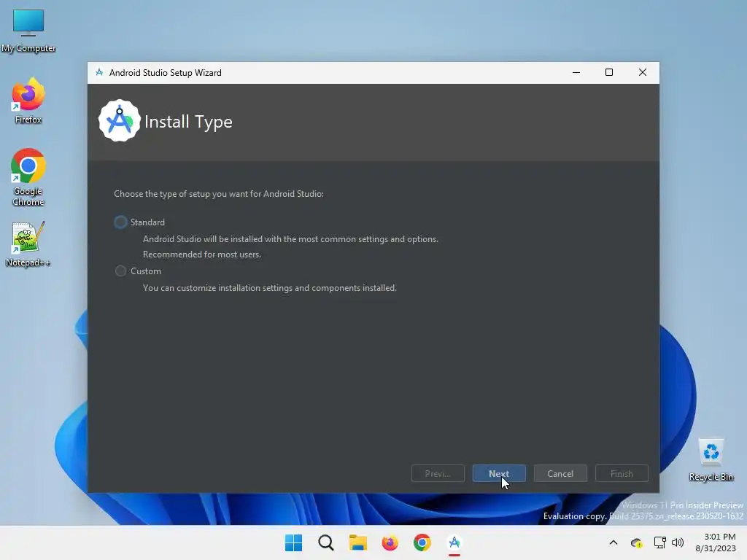The width and height of the screenshot is (747, 560).
Task: Select the My Computer desktop icon
Action: click(28, 31)
